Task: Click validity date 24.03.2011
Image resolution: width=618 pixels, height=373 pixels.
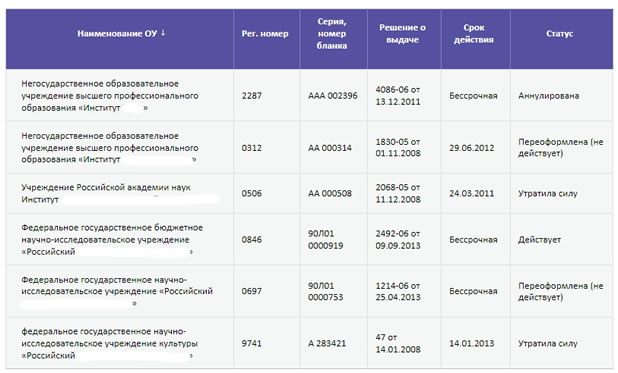Action: point(472,193)
